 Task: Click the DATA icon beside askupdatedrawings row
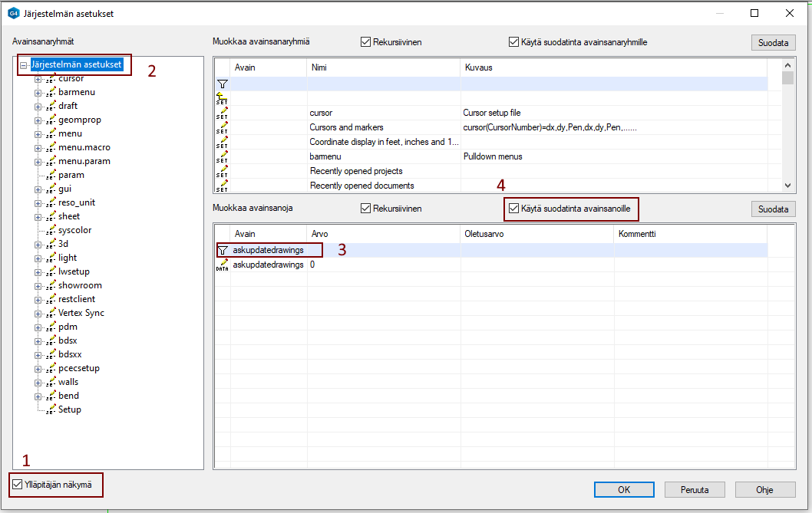222,265
